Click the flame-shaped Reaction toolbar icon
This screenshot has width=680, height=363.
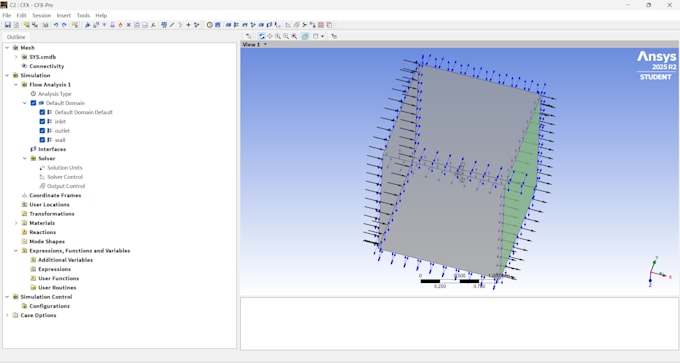click(121, 25)
